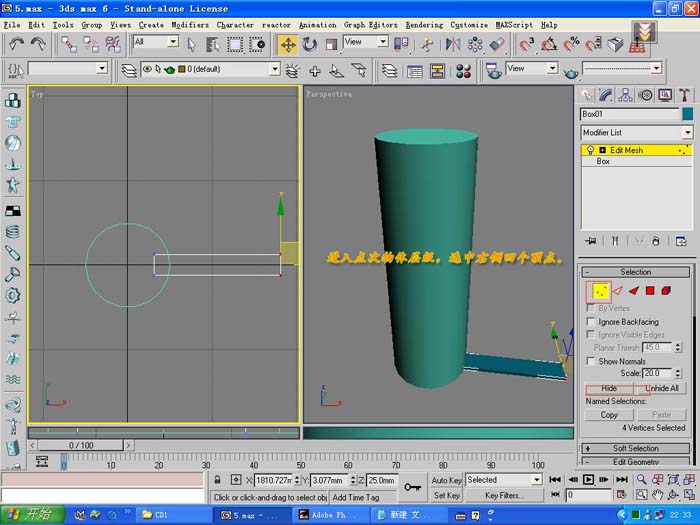Image resolution: width=700 pixels, height=525 pixels.
Task: Click the Pan hand viewport control
Action: coord(658,495)
